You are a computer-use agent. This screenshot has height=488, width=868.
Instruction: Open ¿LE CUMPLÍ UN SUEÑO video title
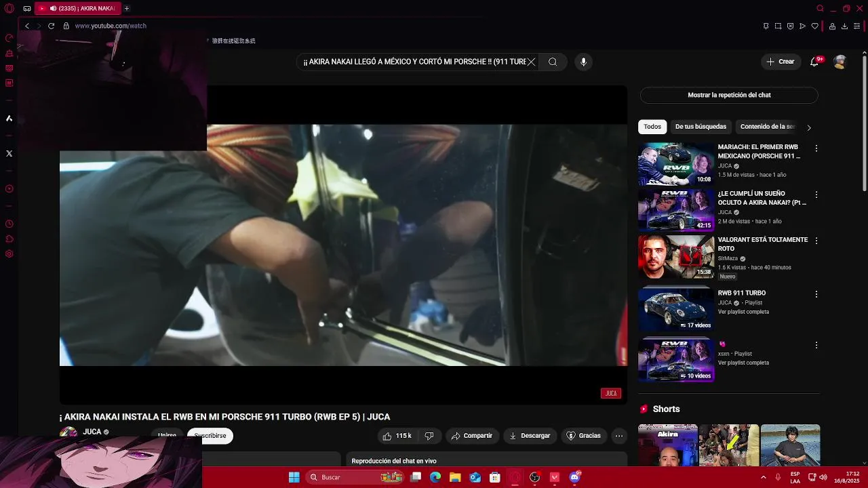pos(762,198)
